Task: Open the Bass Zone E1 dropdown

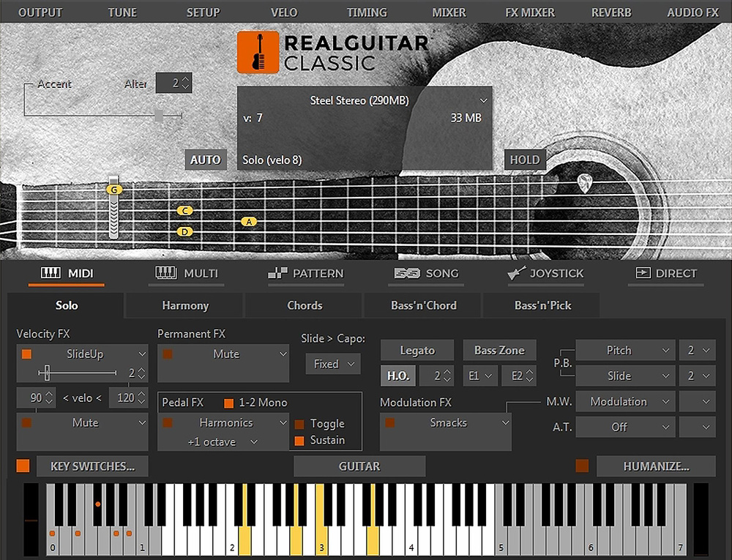Action: (x=480, y=376)
